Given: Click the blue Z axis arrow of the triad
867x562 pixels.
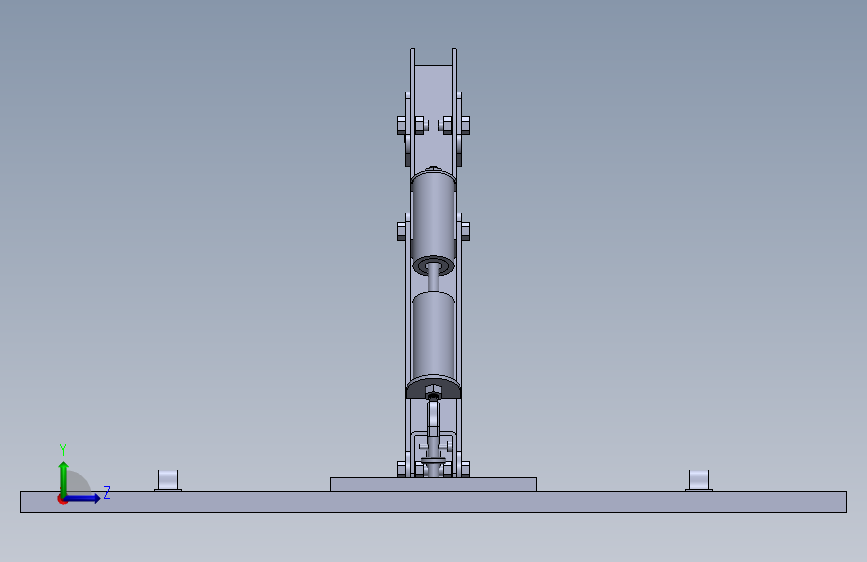Looking at the screenshot, I should point(83,498).
